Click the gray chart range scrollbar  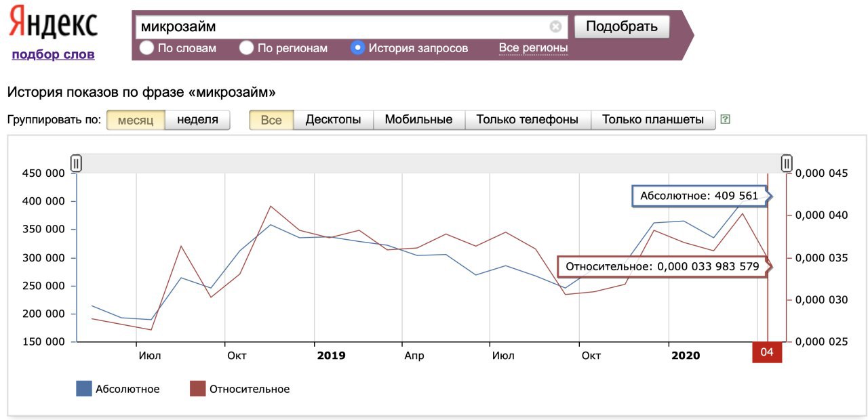[x=431, y=163]
